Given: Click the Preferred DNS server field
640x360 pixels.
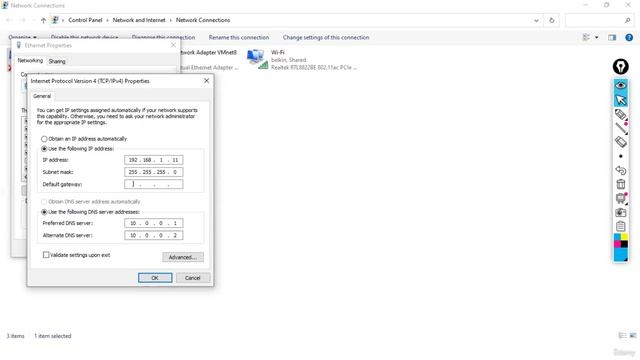Looking at the screenshot, I should [153, 223].
